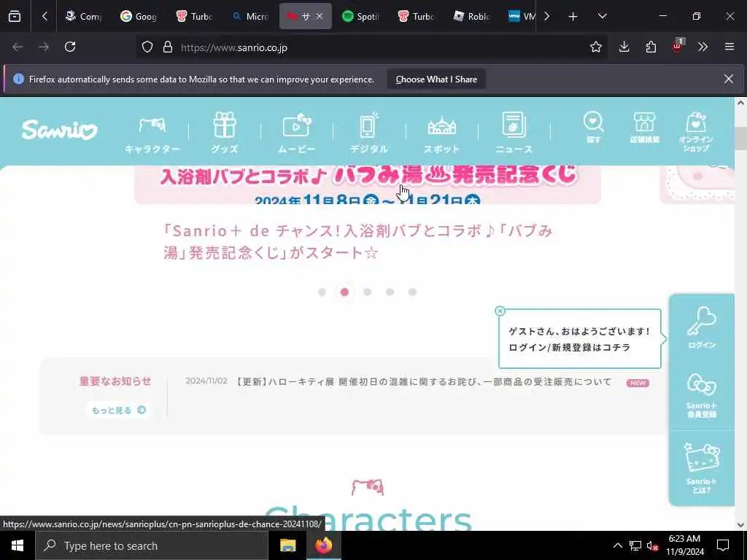
Task: Open the ムービー video menu icon
Action: pyautogui.click(x=296, y=133)
